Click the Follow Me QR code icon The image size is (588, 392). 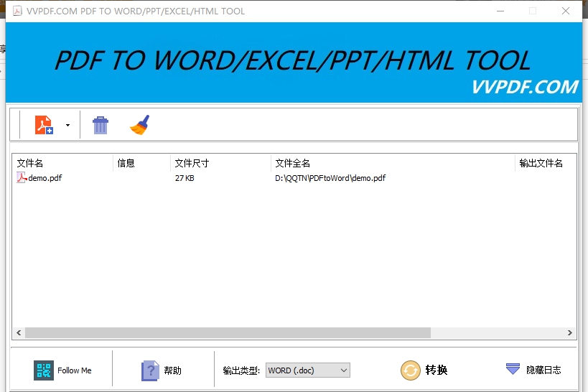44,370
